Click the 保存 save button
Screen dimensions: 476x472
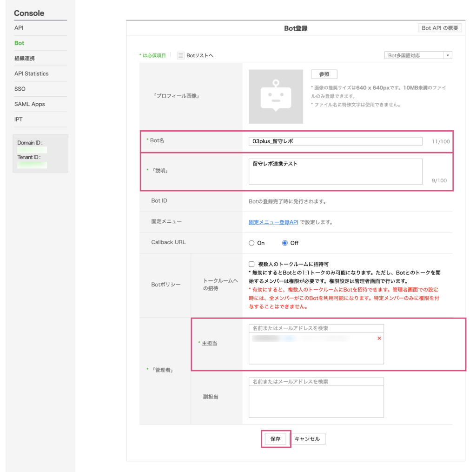pyautogui.click(x=276, y=439)
